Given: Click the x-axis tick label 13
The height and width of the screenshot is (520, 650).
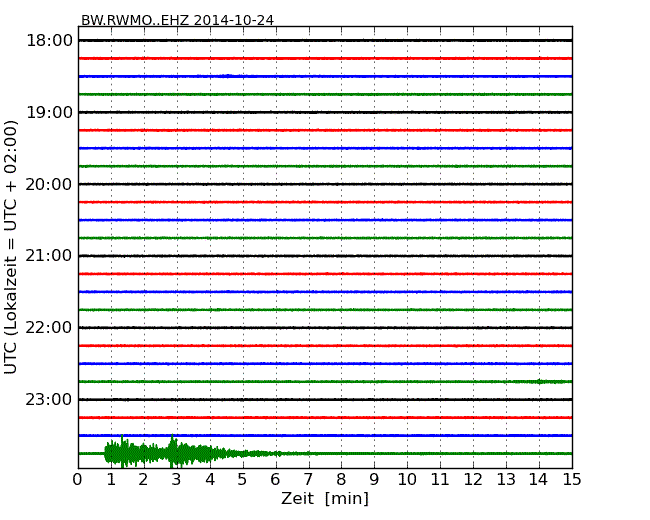Looking at the screenshot, I should click(506, 480).
